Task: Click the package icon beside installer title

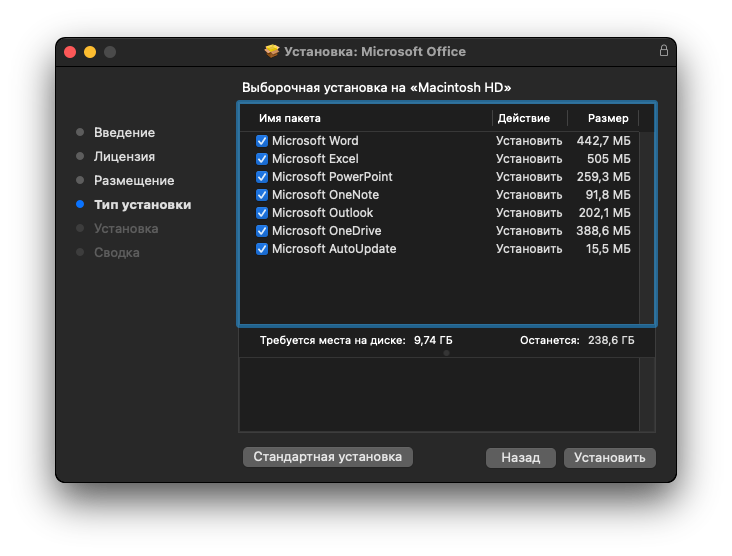Action: 272,52
